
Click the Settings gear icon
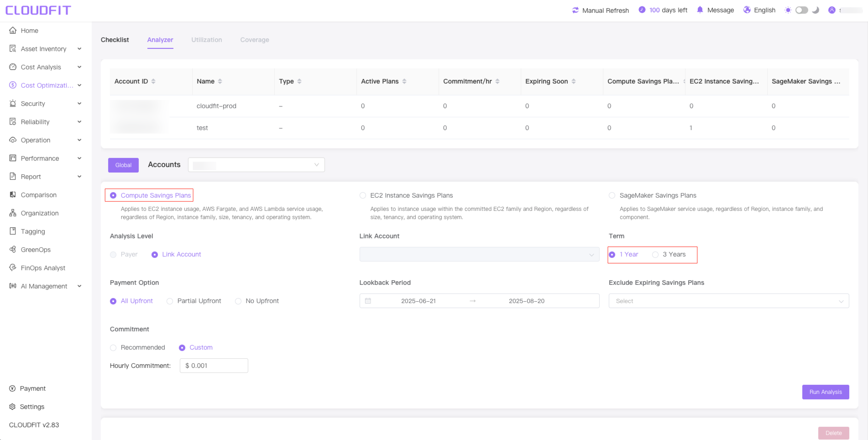pyautogui.click(x=12, y=407)
